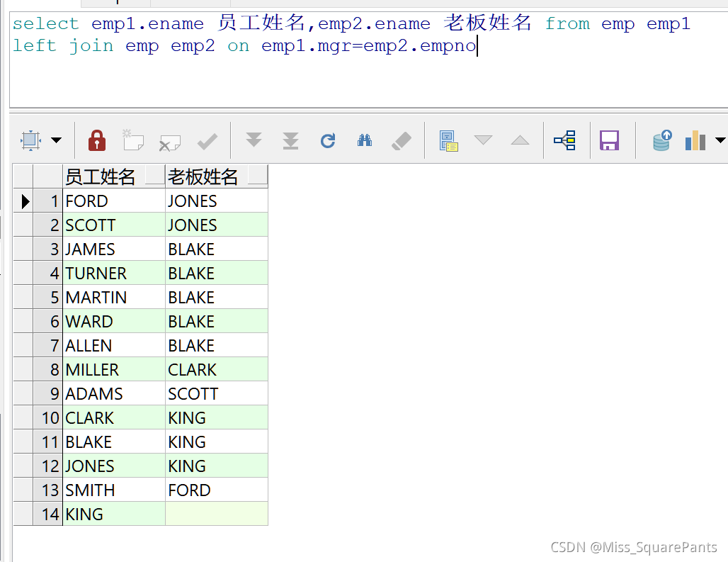Select the WARD cell in row 6
This screenshot has height=562, width=728.
pyautogui.click(x=114, y=322)
